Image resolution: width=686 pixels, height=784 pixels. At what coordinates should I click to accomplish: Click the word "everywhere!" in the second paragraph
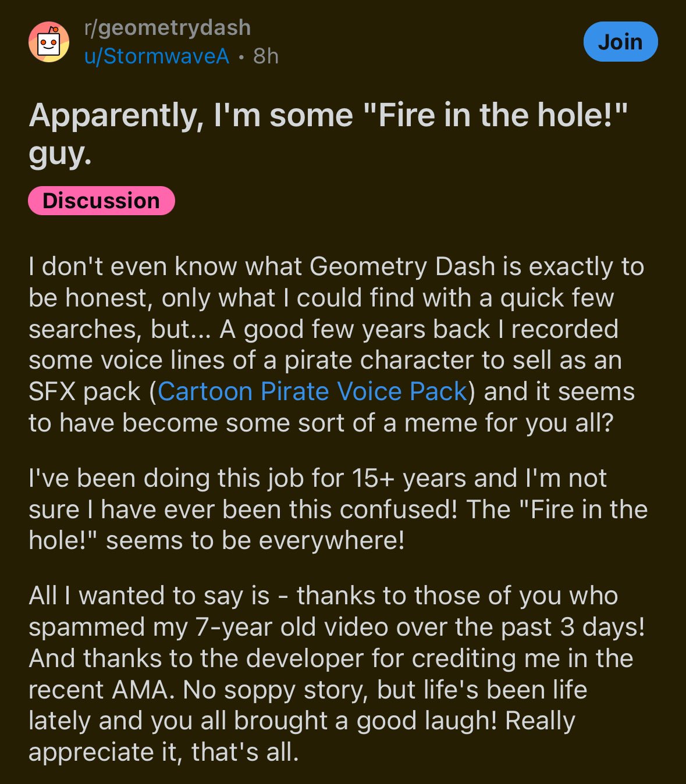[332, 541]
